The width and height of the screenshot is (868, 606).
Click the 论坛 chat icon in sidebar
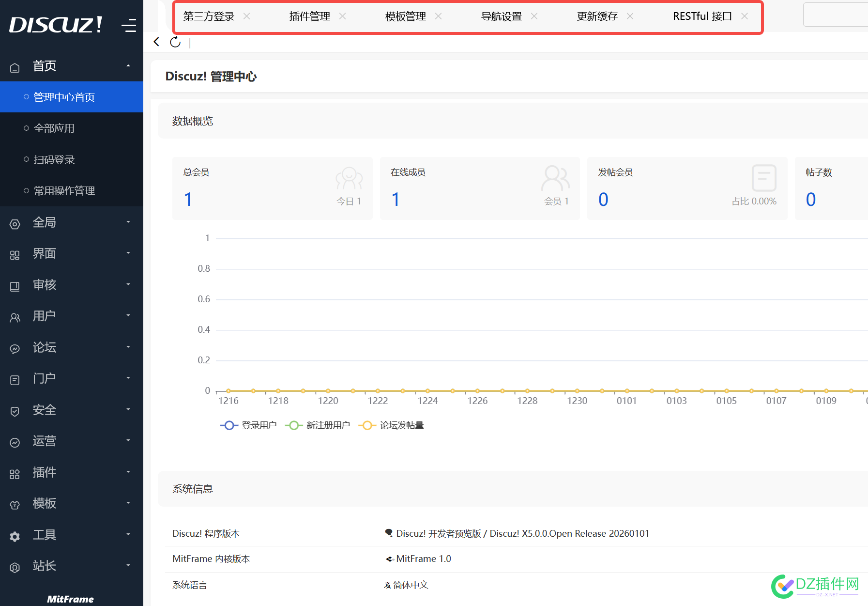pos(15,349)
